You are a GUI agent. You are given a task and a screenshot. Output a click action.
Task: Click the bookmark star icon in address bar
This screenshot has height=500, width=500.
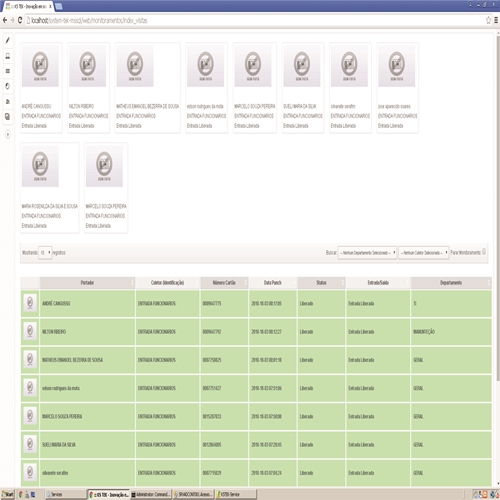pos(488,20)
